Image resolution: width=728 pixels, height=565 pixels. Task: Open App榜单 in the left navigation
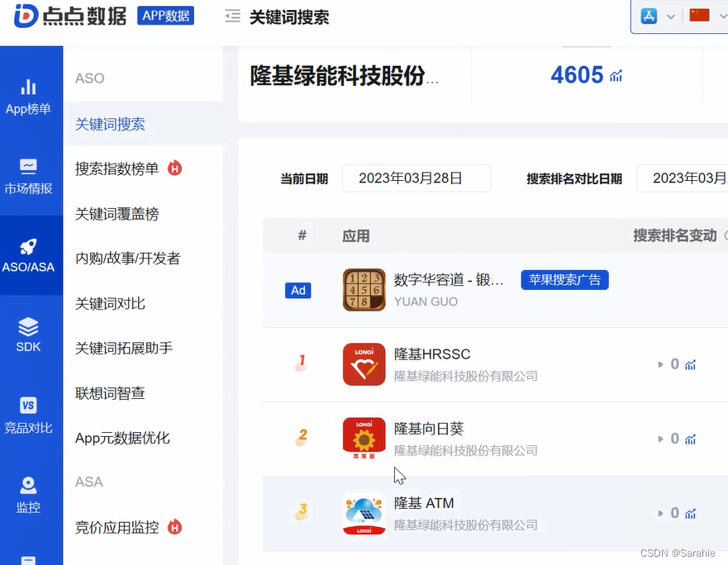[28, 97]
